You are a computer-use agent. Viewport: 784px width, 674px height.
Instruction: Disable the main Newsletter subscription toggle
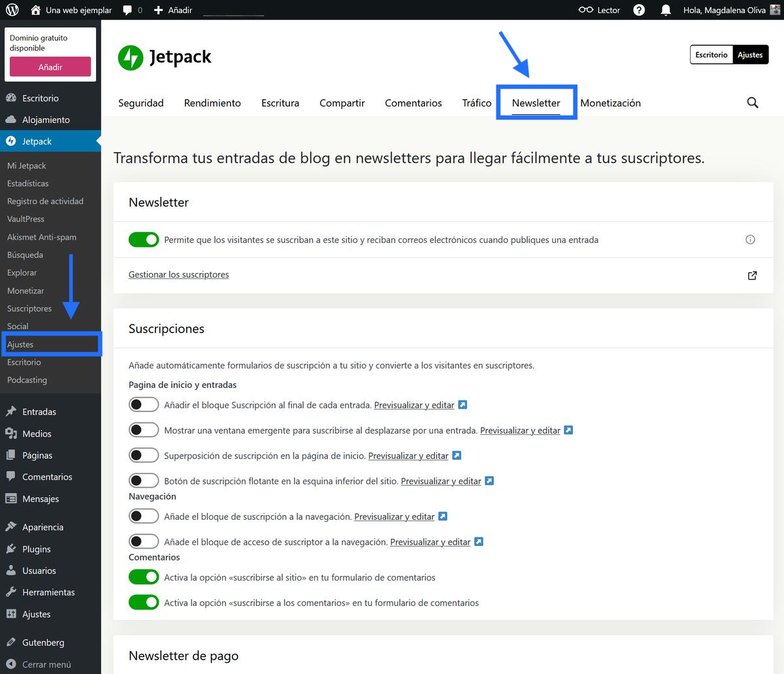tap(144, 240)
